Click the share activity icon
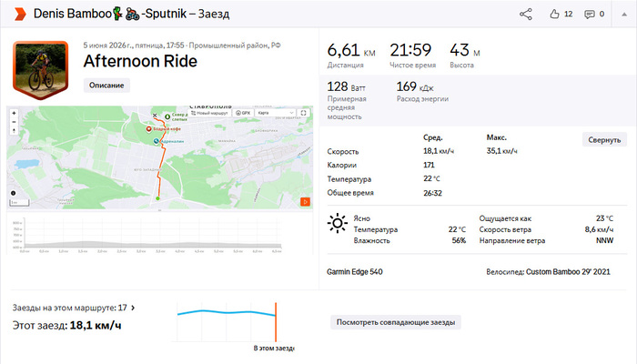This screenshot has width=637, height=364. click(x=526, y=15)
